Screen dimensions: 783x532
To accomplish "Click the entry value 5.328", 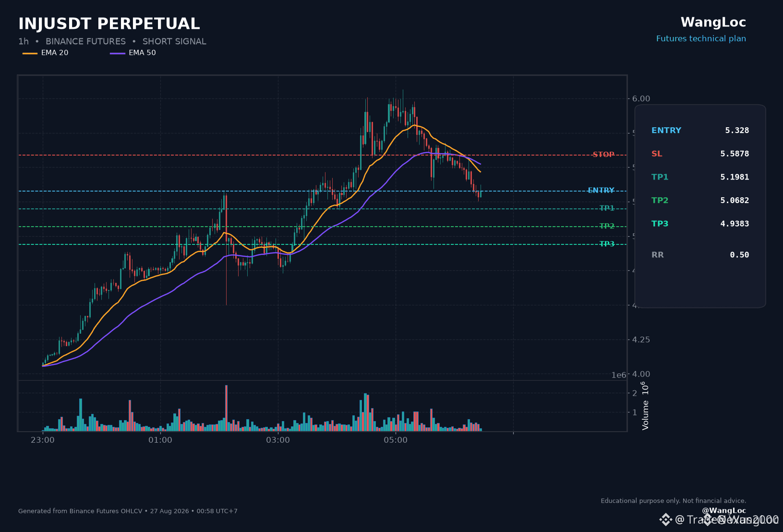I will click(x=737, y=131).
